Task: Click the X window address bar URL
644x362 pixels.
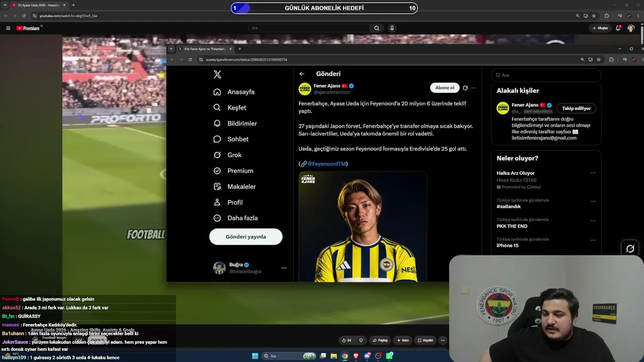Action: [247, 59]
